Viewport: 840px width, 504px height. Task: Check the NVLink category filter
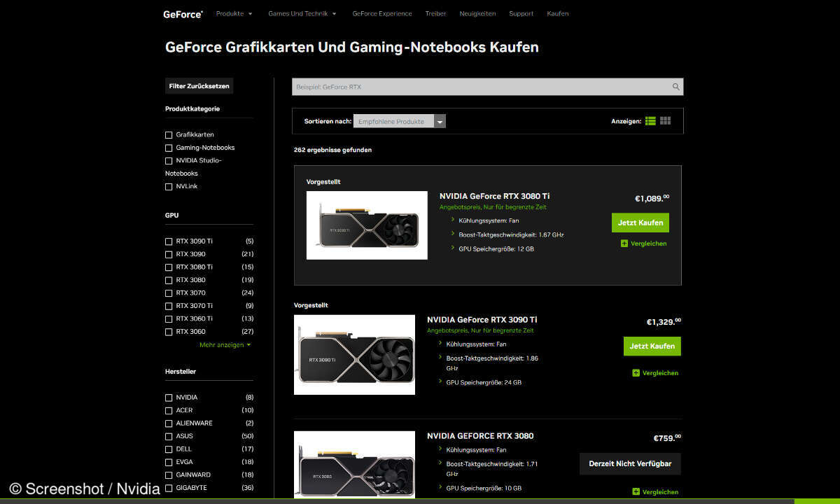pos(169,186)
